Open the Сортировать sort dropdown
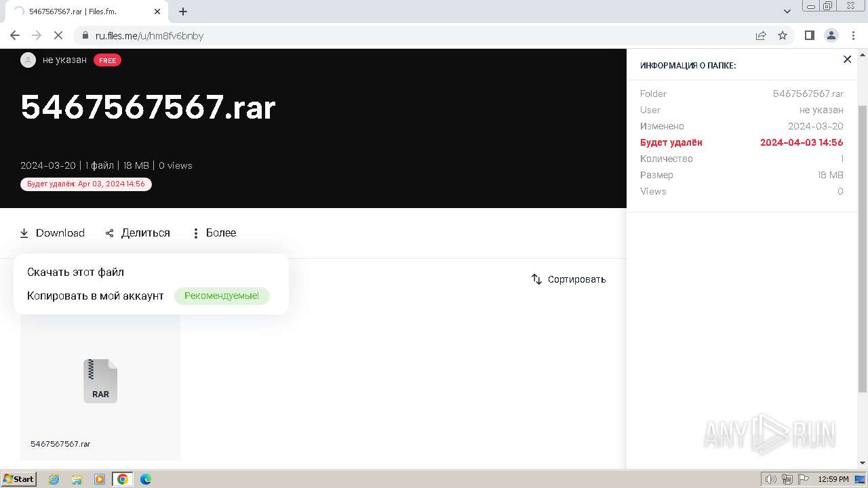Screen dimensions: 868x488 point(568,279)
